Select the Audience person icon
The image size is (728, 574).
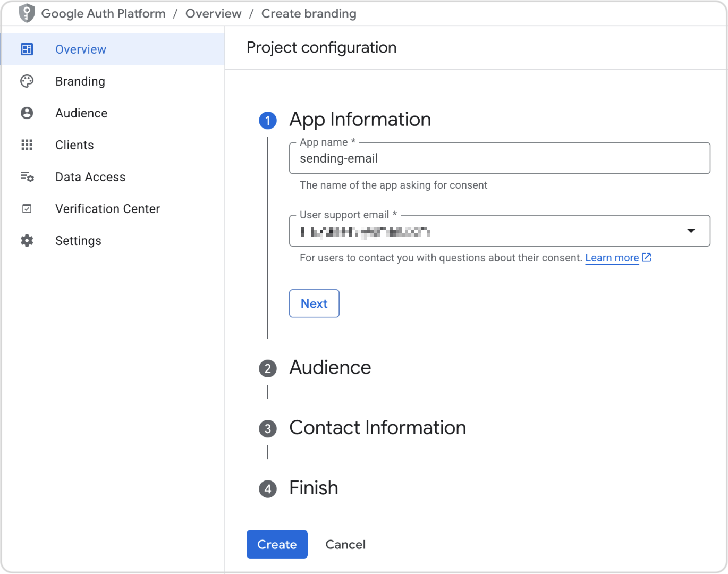[27, 113]
